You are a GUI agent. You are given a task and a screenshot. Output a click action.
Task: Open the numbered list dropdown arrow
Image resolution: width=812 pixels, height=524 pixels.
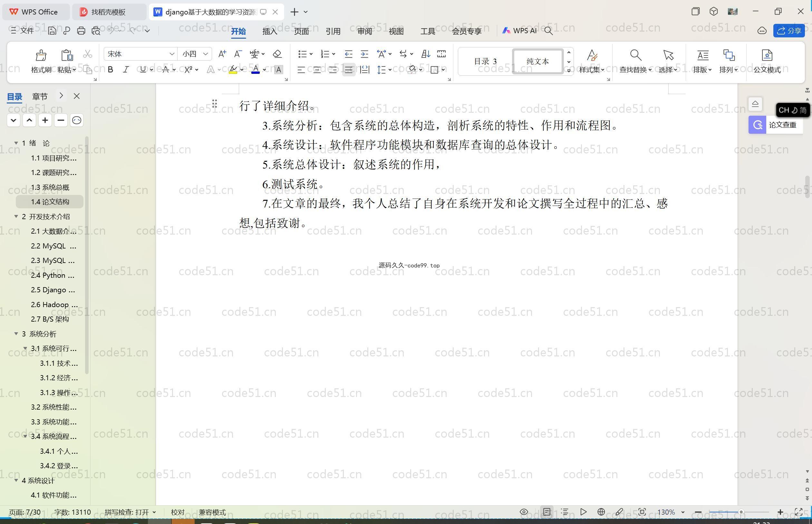[334, 54]
